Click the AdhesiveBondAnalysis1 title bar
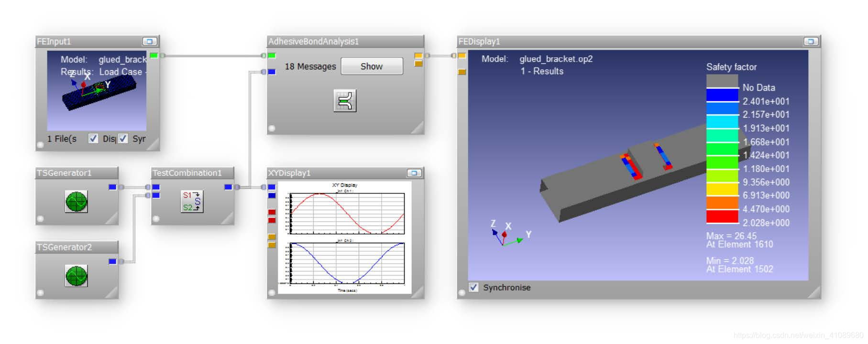Screen dimensions: 868x344 (345, 42)
